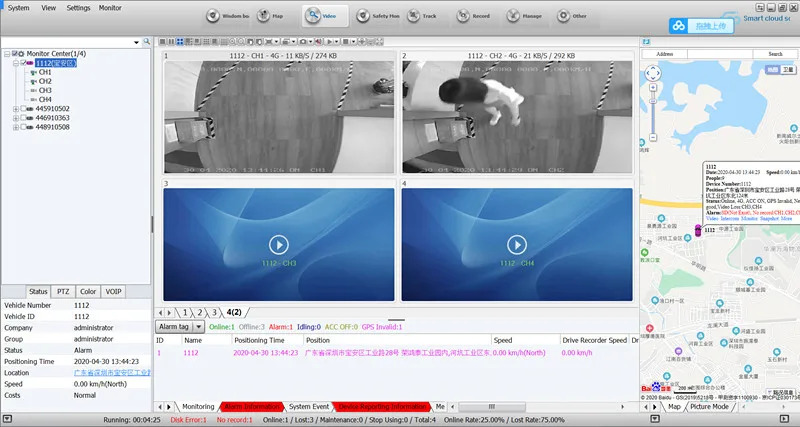800x427 pixels.
Task: Open the Other module icon
Action: point(563,16)
